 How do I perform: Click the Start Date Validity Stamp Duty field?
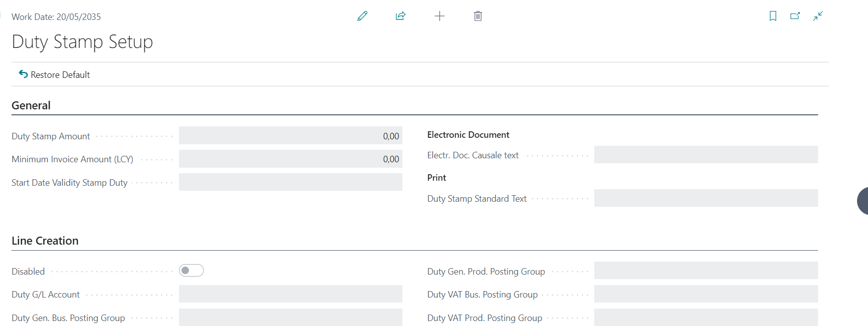[291, 182]
